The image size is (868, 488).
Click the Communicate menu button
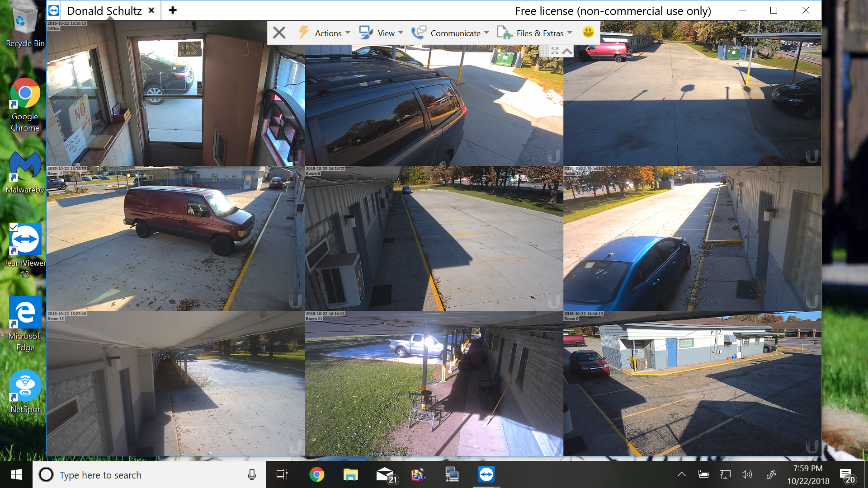tap(451, 33)
